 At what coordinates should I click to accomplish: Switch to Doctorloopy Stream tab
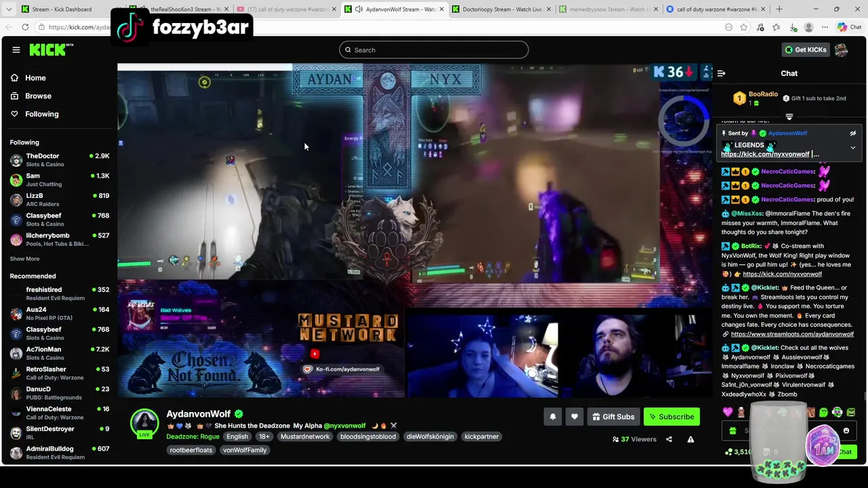[x=502, y=9]
